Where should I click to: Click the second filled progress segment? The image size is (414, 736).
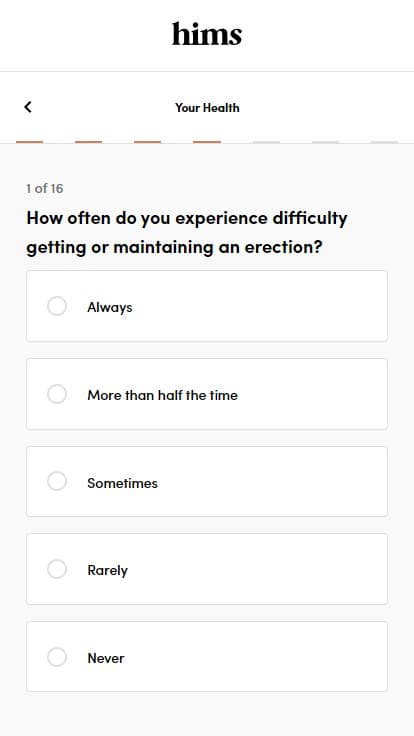click(x=88, y=142)
